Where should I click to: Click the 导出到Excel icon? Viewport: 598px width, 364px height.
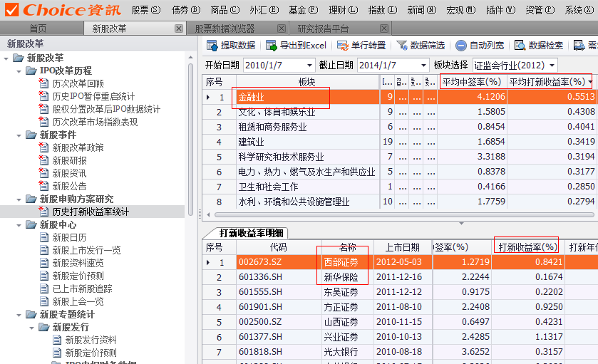point(271,46)
